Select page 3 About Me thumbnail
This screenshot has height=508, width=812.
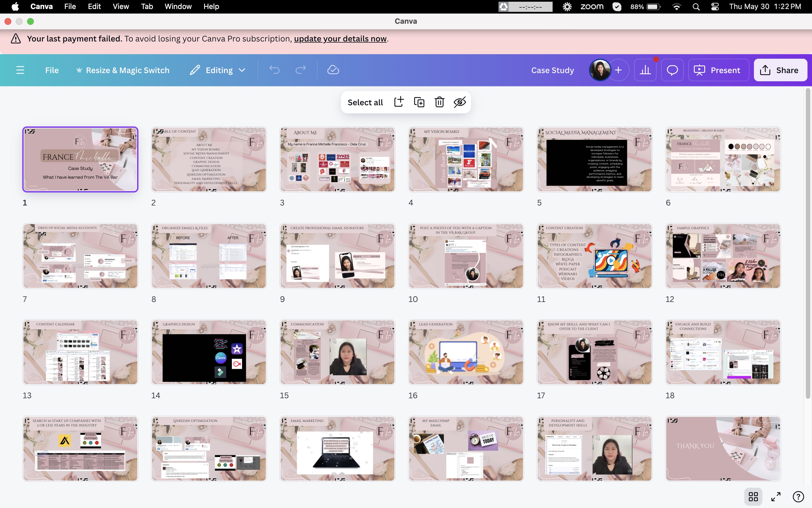coord(337,159)
